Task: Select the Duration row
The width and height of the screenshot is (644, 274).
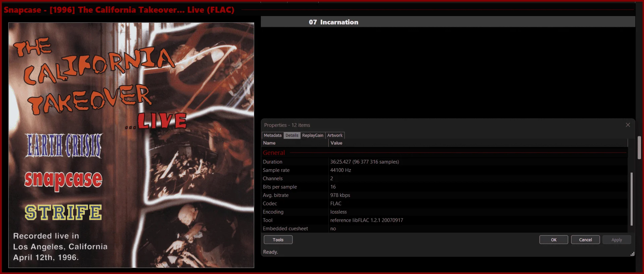Action: point(444,162)
